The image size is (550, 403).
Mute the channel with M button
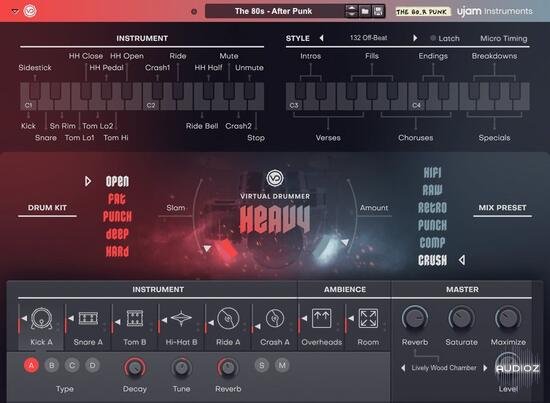pos(282,365)
